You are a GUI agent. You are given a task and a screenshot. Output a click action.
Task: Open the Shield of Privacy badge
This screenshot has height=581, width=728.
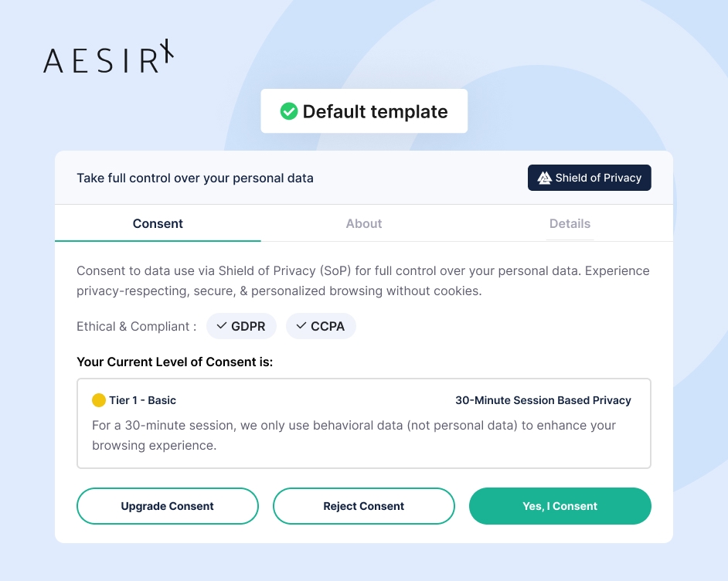click(589, 178)
